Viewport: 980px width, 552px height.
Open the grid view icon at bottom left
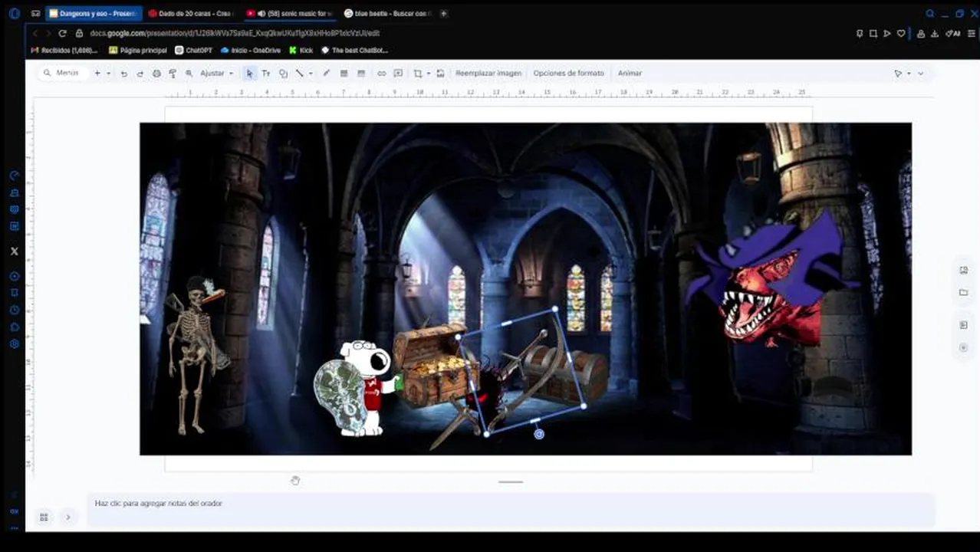44,517
